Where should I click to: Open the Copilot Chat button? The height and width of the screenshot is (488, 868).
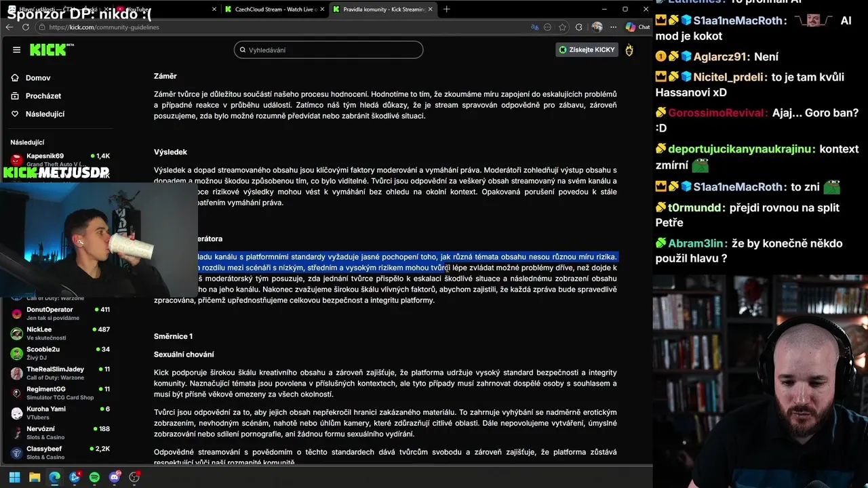(x=637, y=27)
